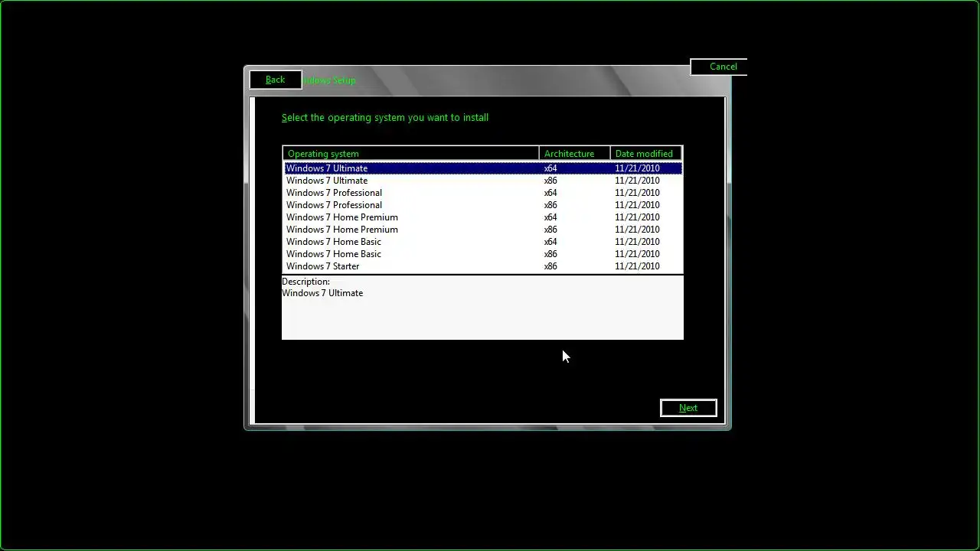Click the Description text 'Windows 7 Ultimate'
Image resolution: width=980 pixels, height=551 pixels.
pyautogui.click(x=322, y=293)
